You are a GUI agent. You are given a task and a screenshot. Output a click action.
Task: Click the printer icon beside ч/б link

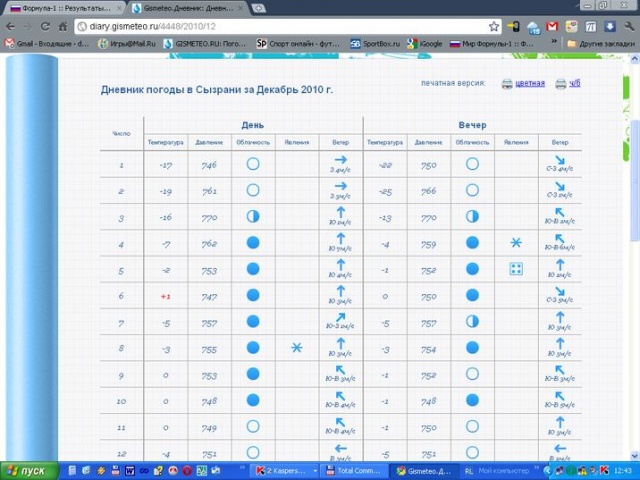coord(560,83)
